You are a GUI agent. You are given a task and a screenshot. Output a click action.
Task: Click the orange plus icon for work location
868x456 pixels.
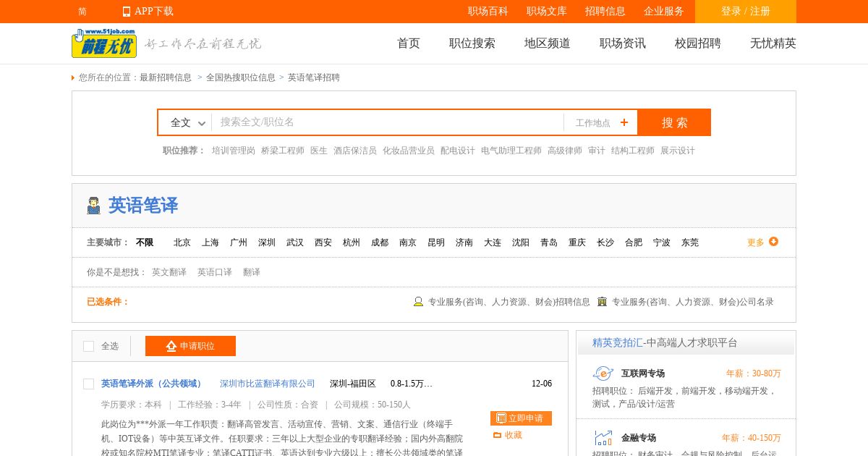coord(624,122)
